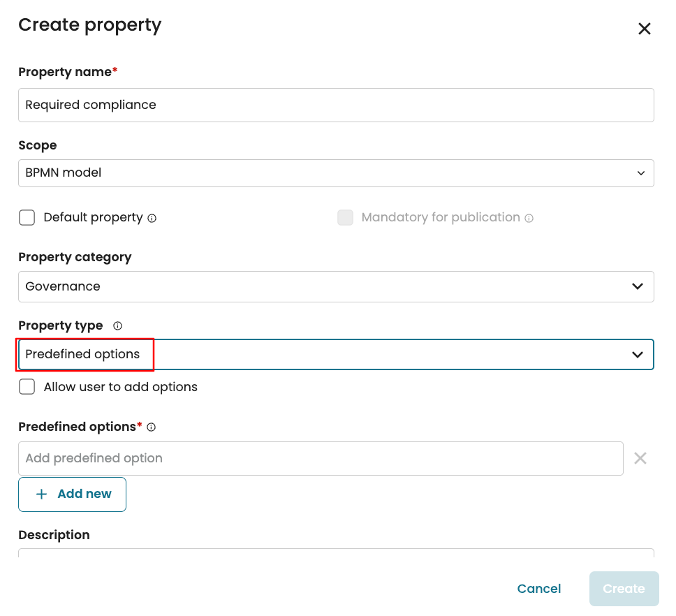Open the Scope dropdown showing BPMN model
The image size is (676, 616).
tap(335, 173)
